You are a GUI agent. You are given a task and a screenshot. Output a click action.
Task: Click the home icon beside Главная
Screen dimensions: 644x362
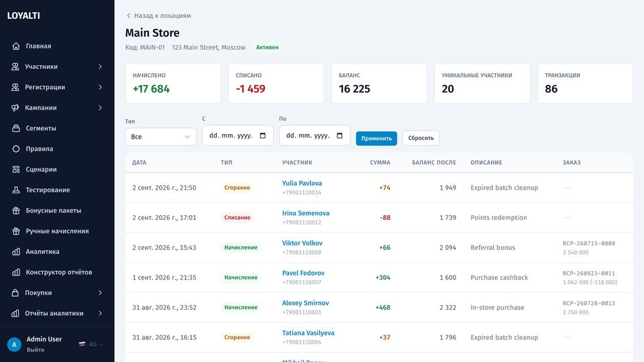tap(16, 46)
